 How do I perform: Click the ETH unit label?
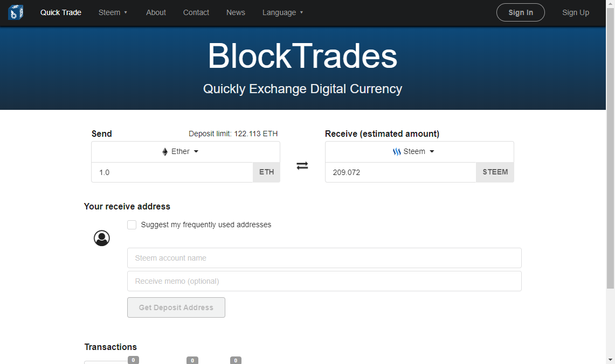tap(267, 172)
